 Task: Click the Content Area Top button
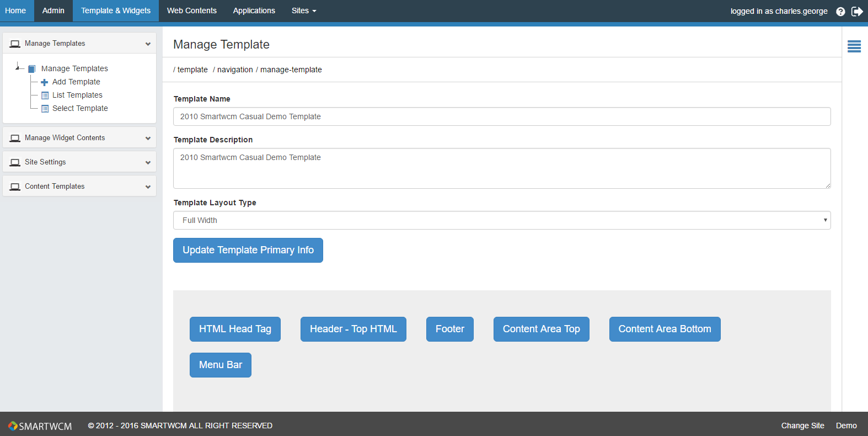(542, 329)
